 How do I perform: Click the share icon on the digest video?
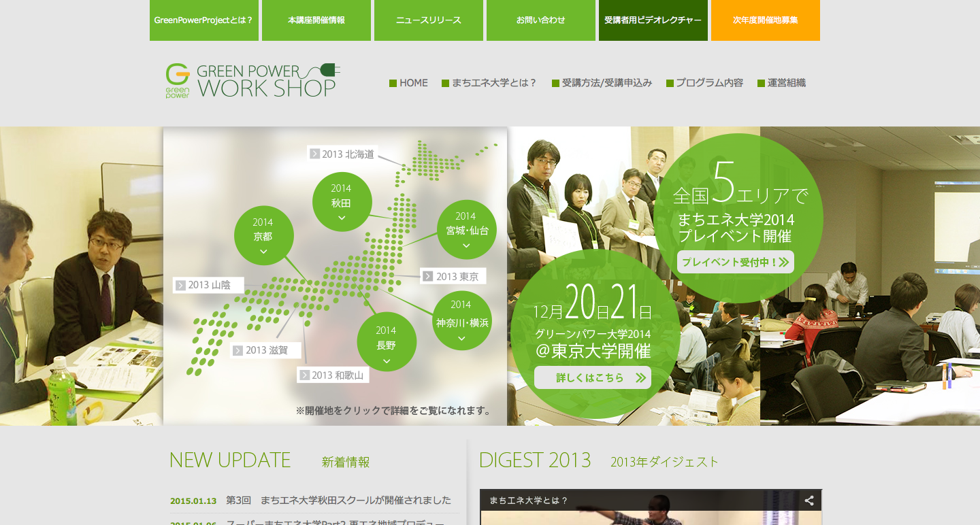(x=809, y=500)
